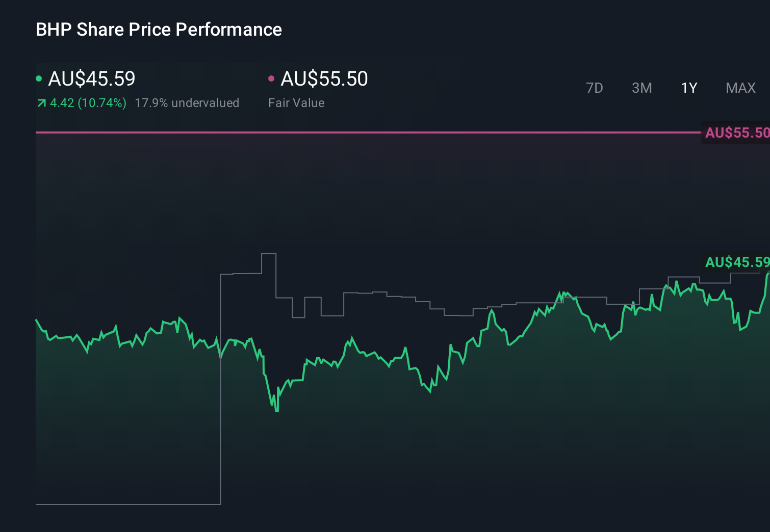Toggle fair value series via pink dot
The height and width of the screenshot is (532, 770).
(x=272, y=78)
